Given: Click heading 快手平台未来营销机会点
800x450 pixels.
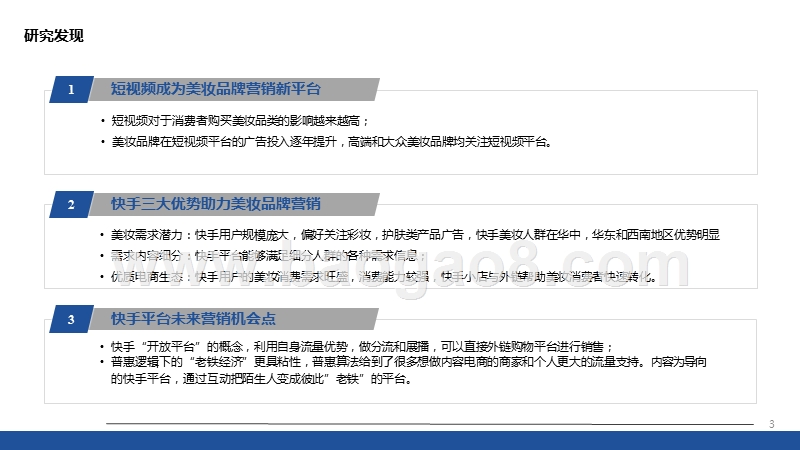Looking at the screenshot, I should (193, 318).
